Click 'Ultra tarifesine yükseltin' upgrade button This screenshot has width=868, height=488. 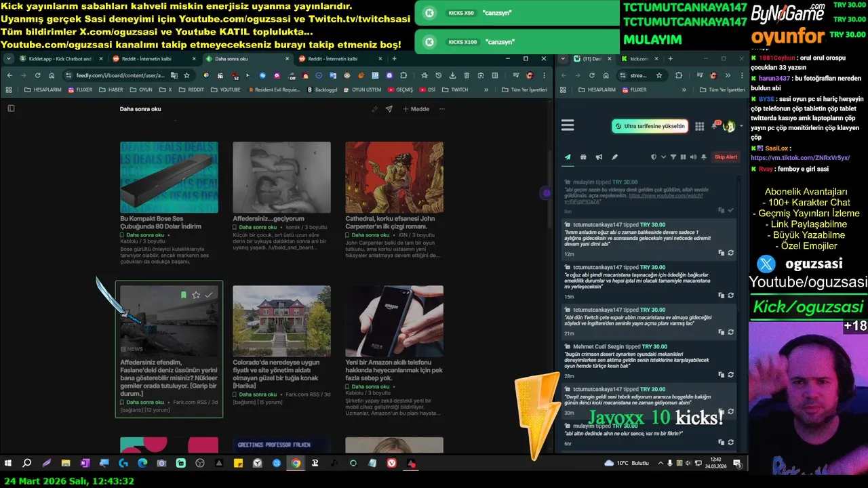[x=650, y=126]
